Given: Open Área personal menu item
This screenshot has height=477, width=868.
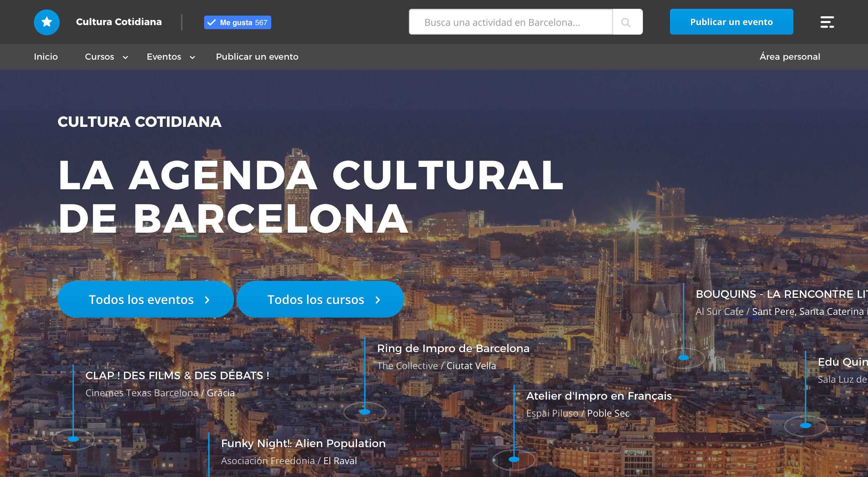Looking at the screenshot, I should (790, 57).
